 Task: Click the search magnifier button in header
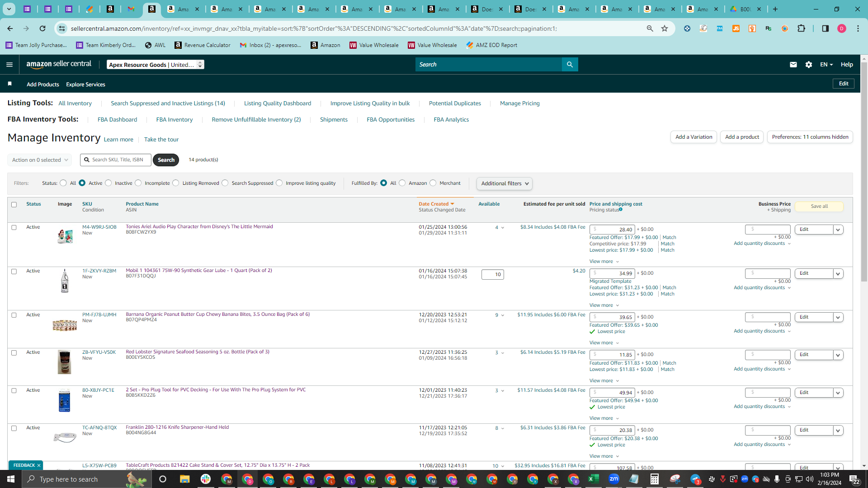click(570, 65)
